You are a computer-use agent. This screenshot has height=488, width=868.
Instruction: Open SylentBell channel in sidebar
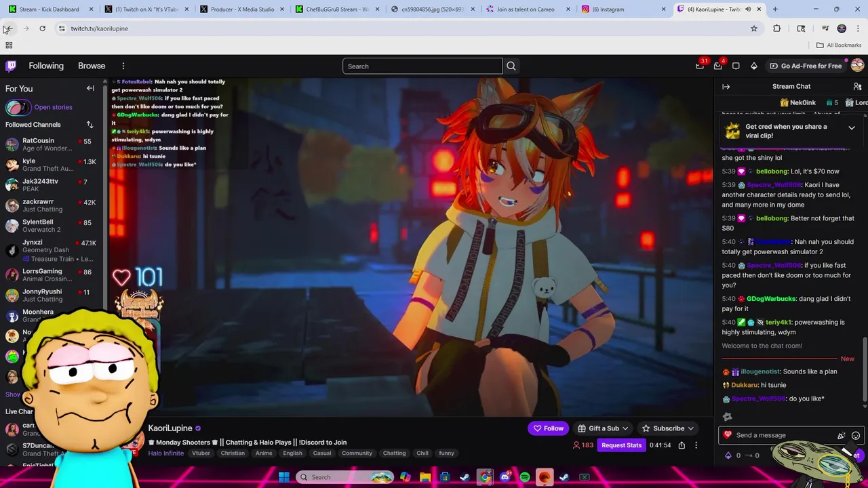pos(51,226)
